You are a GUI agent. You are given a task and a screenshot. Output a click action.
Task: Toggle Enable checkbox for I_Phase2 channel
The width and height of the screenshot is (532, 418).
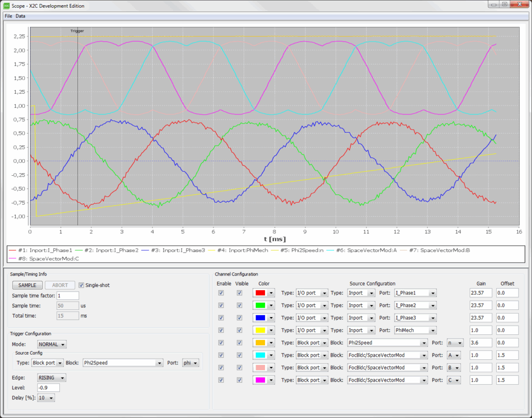pyautogui.click(x=221, y=305)
